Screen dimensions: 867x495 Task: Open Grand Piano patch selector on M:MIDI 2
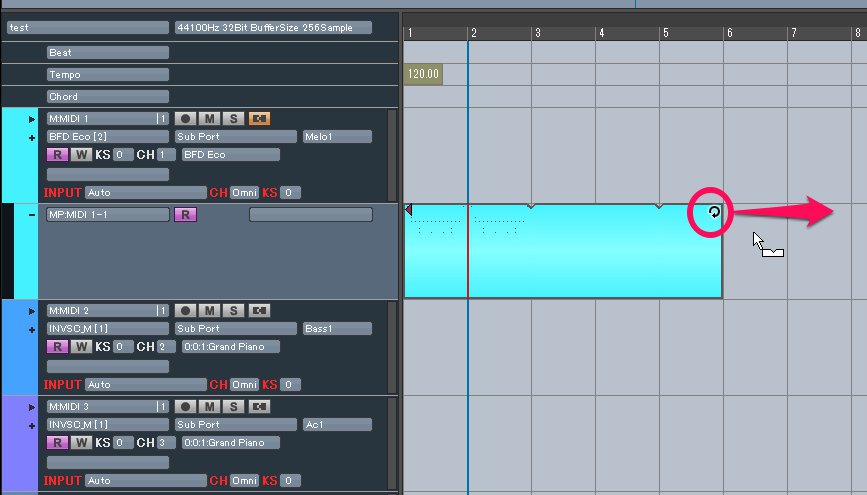coord(231,347)
